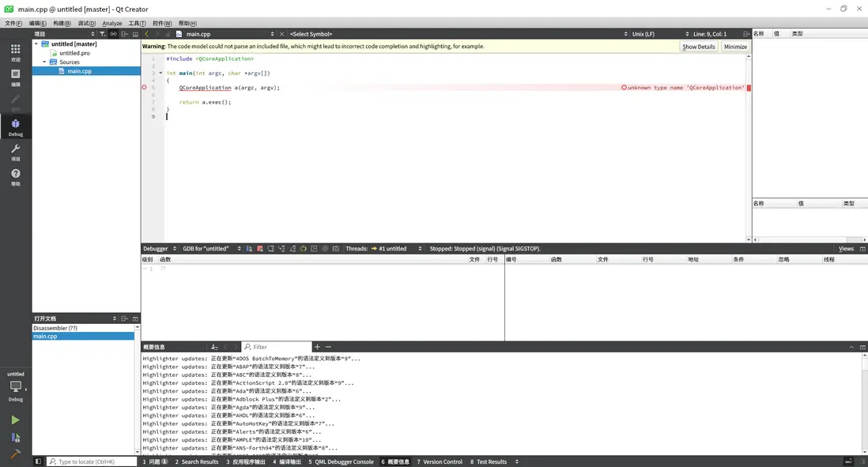The width and height of the screenshot is (868, 467).
Task: Close the main.cpp document
Action: 281,34
